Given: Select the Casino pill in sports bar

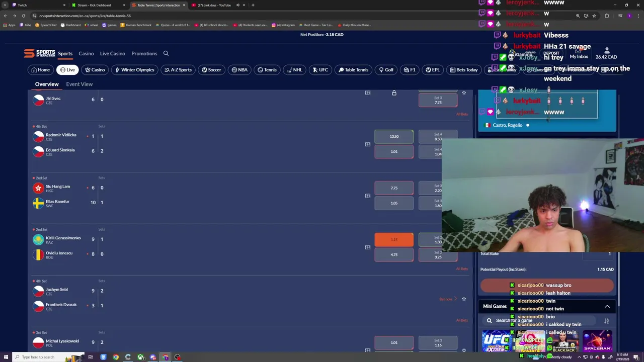Looking at the screenshot, I should coord(95,70).
